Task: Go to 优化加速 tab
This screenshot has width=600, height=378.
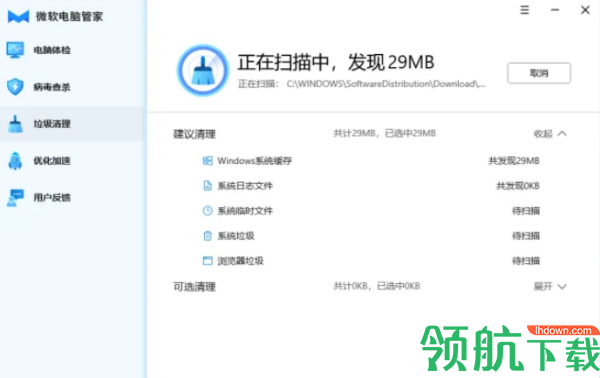Action: [52, 161]
